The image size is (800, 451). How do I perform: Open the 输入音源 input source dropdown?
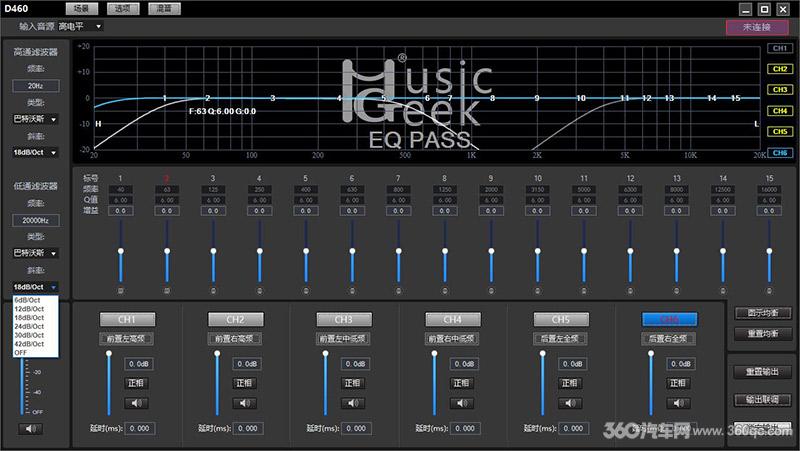pos(81,26)
